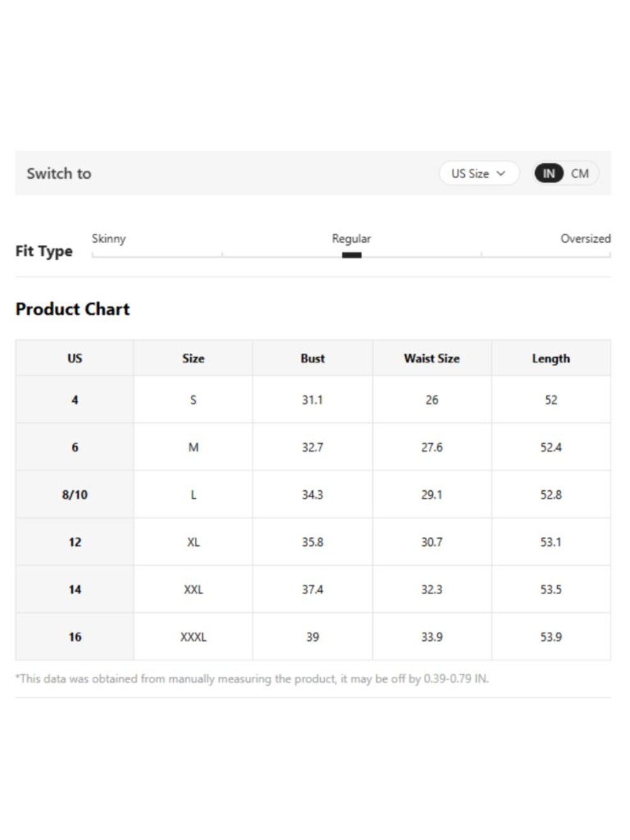Viewport: 630px width, 840px height.
Task: Open the US Size dropdown
Action: click(x=479, y=173)
